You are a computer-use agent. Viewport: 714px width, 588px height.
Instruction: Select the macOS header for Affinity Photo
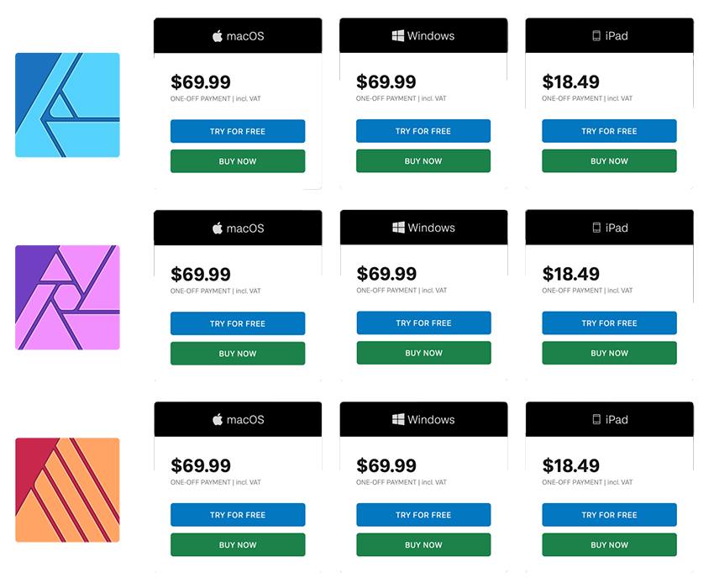pyautogui.click(x=238, y=228)
